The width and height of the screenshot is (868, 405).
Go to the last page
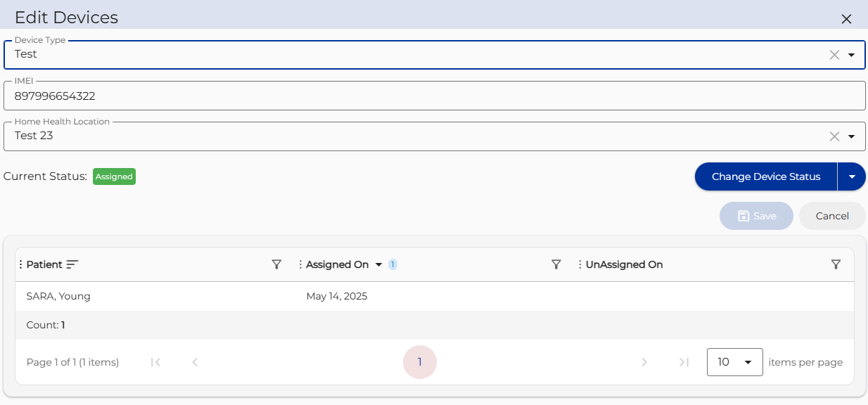pyautogui.click(x=684, y=362)
